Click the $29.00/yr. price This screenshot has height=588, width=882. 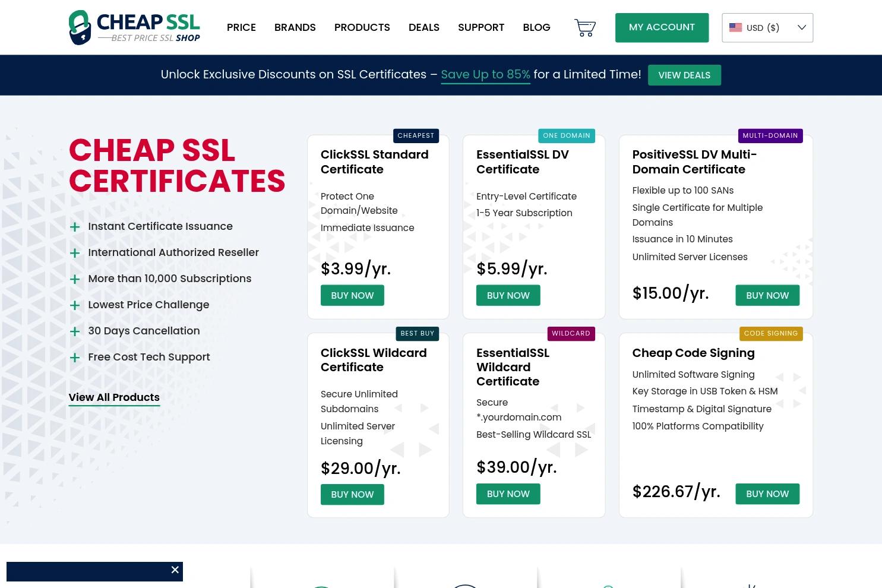click(x=361, y=469)
